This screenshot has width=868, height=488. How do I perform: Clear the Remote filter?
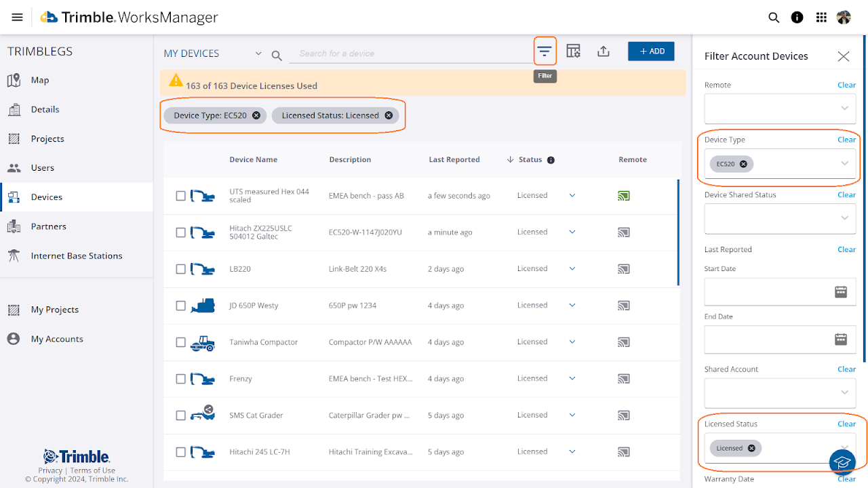tap(846, 85)
